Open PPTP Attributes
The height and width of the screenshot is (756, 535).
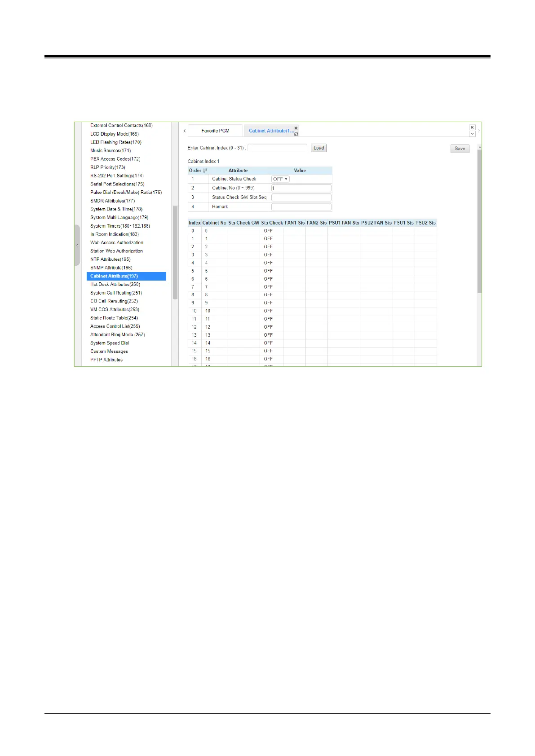point(106,360)
